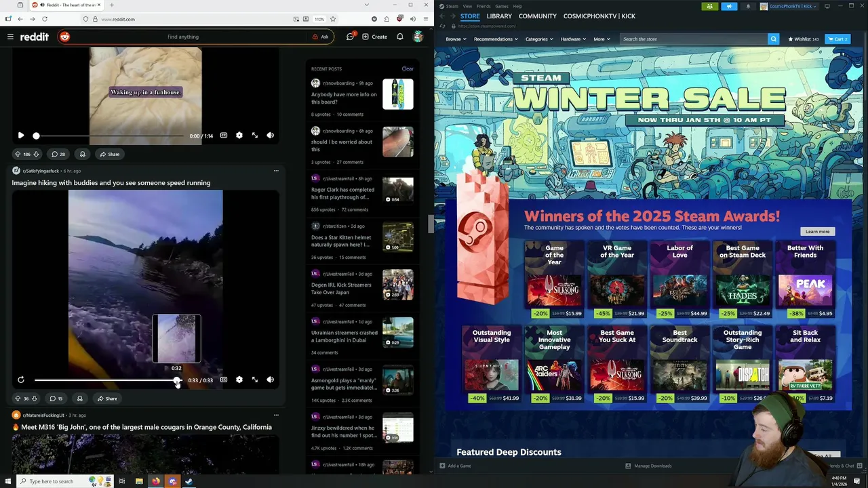Switch to the Steam COMMUNITY tab
Image resolution: width=868 pixels, height=488 pixels.
(538, 16)
